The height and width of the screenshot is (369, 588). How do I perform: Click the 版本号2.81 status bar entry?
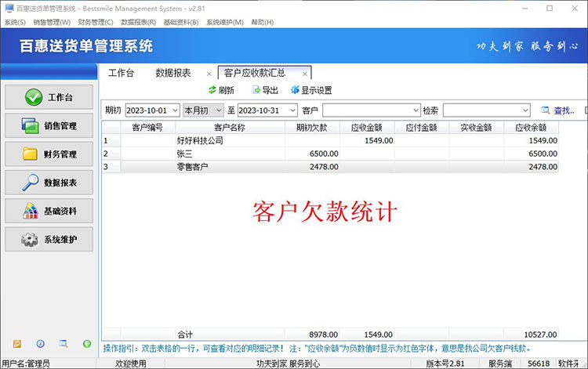pyautogui.click(x=445, y=364)
